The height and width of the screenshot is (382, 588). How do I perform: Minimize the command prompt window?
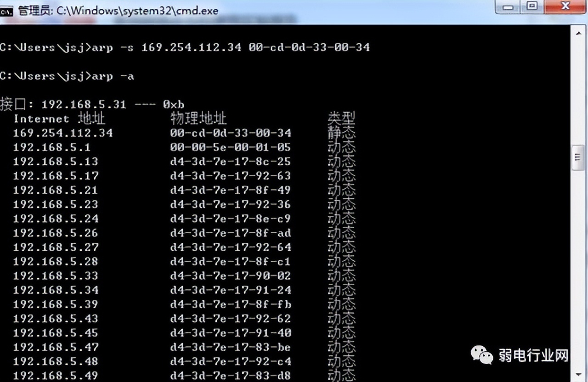click(x=509, y=8)
